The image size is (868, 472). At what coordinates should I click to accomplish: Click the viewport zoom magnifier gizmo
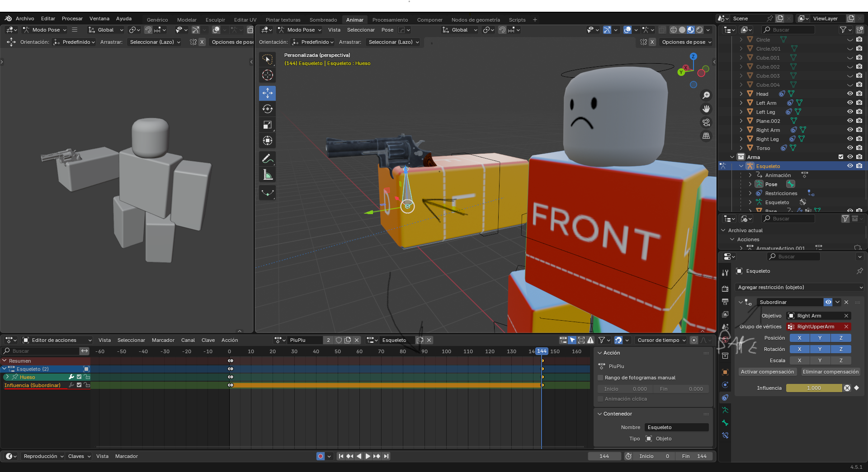click(x=706, y=95)
